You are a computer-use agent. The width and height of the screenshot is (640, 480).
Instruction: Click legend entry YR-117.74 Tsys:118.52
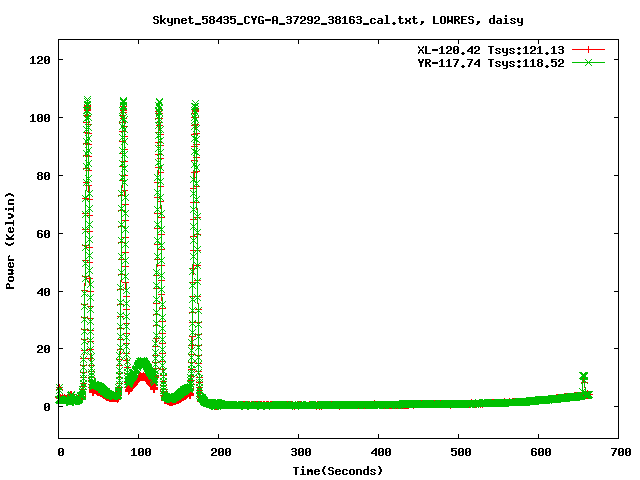(x=491, y=63)
